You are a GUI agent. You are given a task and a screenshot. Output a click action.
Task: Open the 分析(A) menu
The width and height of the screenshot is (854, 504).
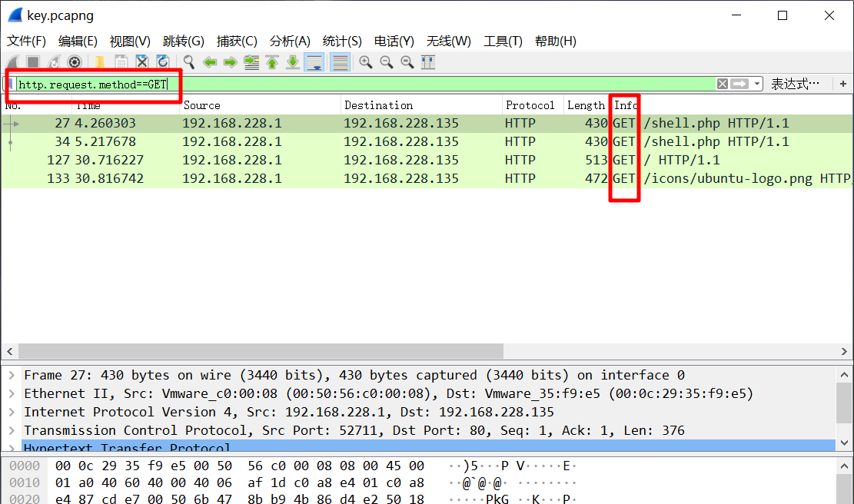290,41
